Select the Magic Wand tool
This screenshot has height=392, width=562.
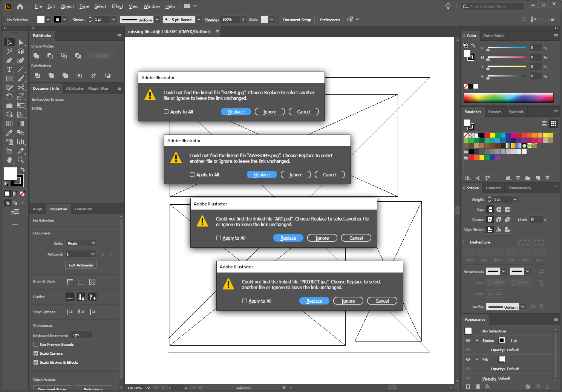(x=9, y=51)
